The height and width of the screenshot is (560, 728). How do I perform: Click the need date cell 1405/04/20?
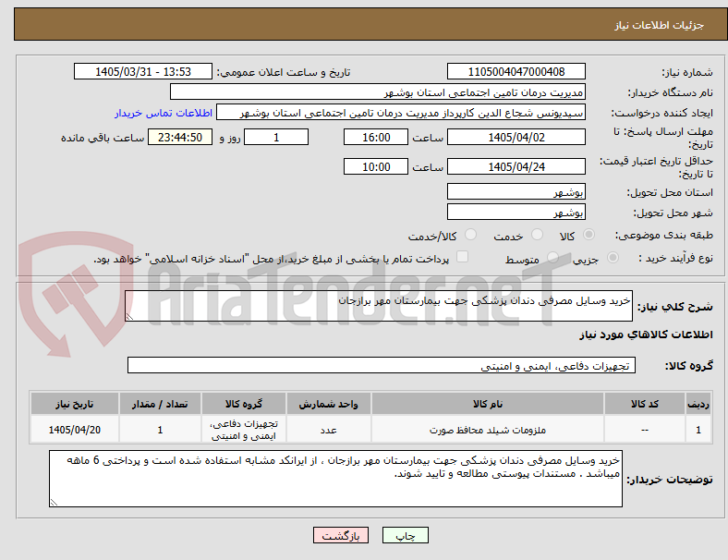tap(75, 430)
